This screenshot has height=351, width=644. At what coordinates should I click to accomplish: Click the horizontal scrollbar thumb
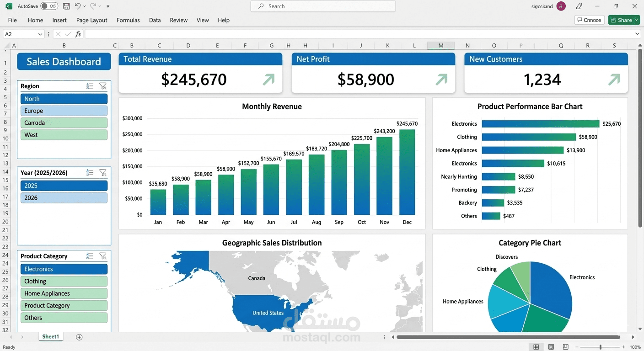[x=508, y=337]
